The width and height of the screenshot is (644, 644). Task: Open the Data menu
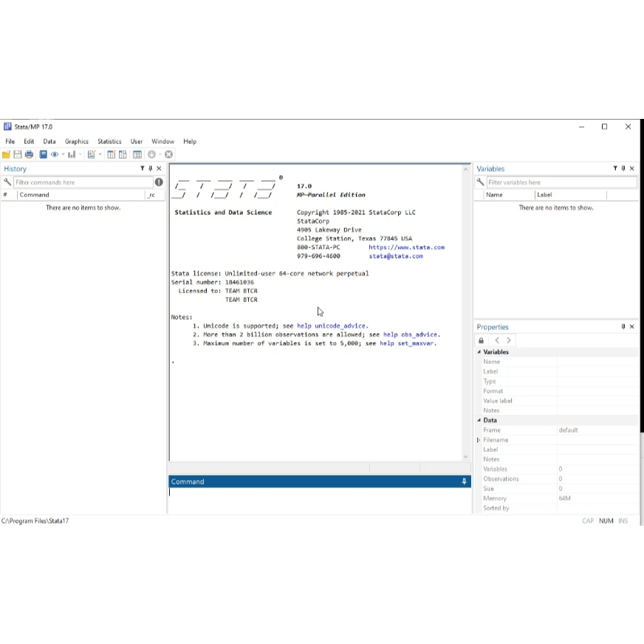pyautogui.click(x=49, y=141)
